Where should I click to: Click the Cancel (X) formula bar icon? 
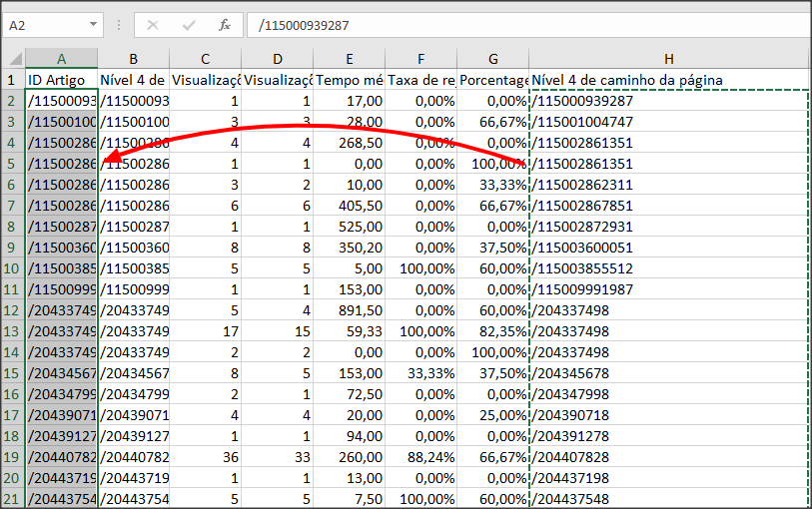click(x=152, y=25)
